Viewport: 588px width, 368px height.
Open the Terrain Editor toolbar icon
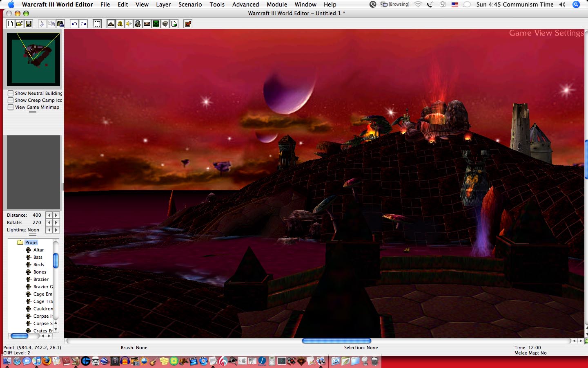111,24
